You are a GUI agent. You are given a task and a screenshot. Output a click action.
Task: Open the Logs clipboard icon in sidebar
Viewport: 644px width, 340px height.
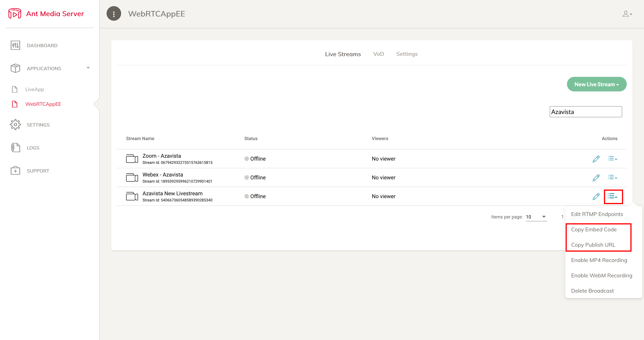(x=15, y=148)
